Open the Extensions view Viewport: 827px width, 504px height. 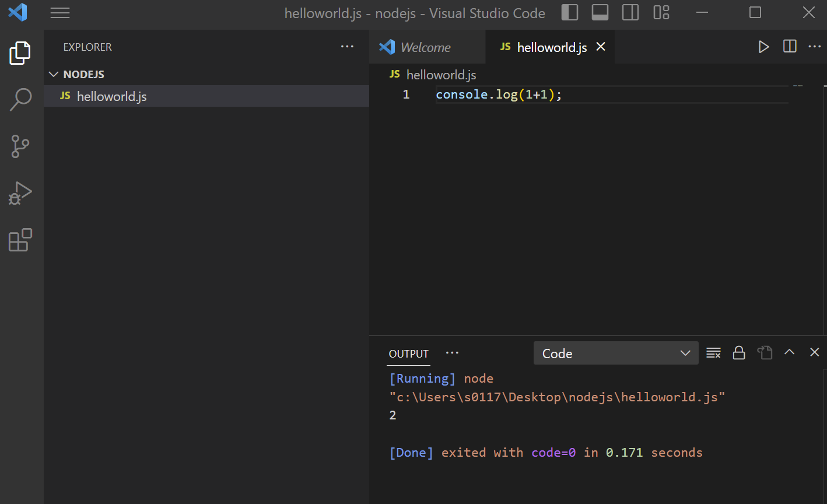point(20,240)
